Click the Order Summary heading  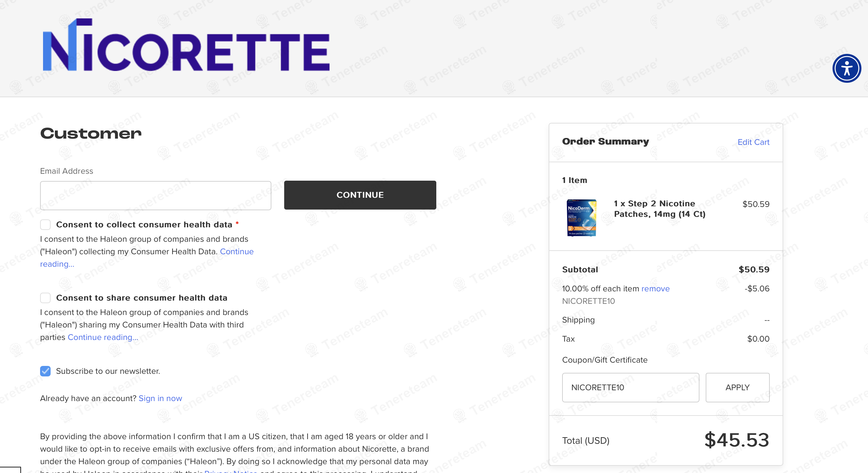pos(605,142)
